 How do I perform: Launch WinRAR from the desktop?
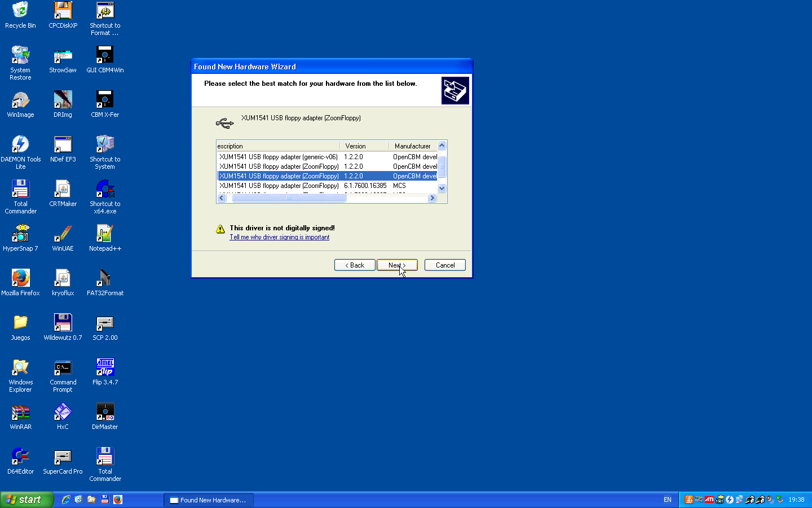click(20, 417)
